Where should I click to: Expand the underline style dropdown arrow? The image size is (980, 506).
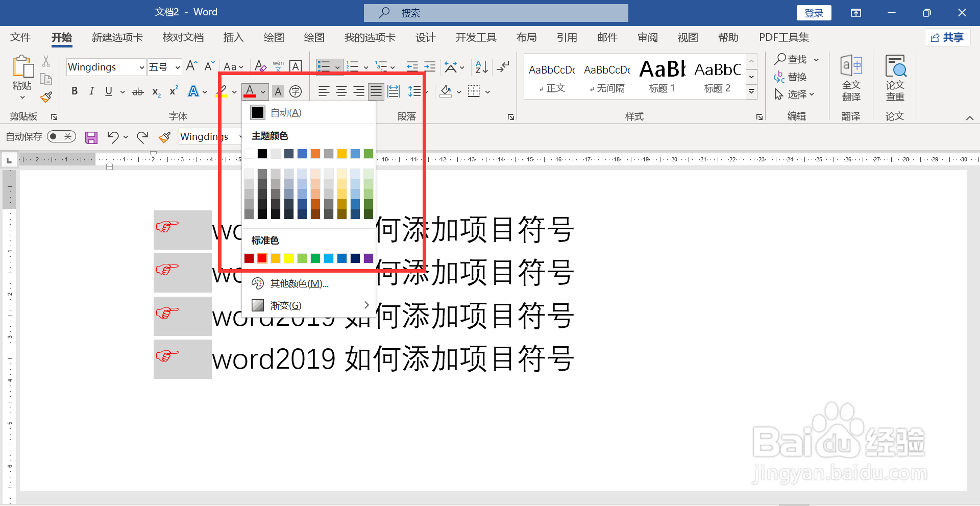(x=122, y=92)
